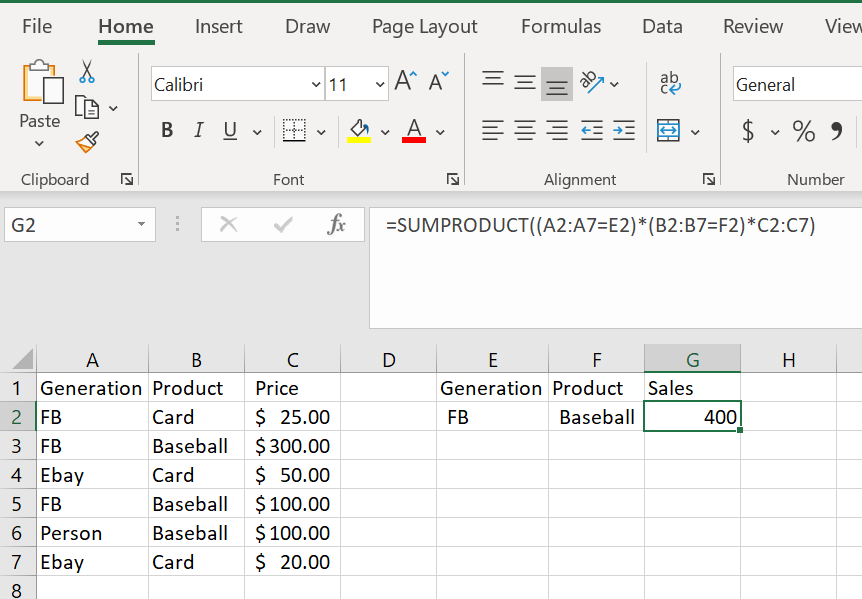
Task: Click the Center align icon
Action: 525,130
